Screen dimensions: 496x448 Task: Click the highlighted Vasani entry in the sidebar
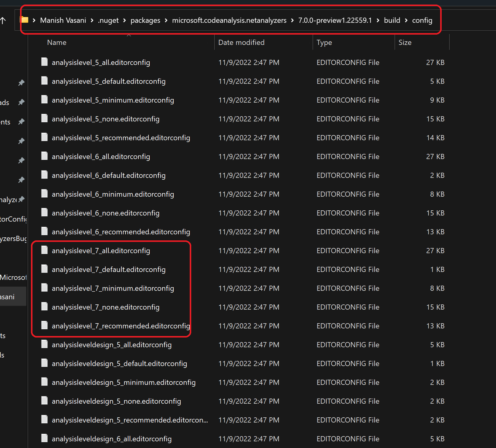(x=7, y=297)
